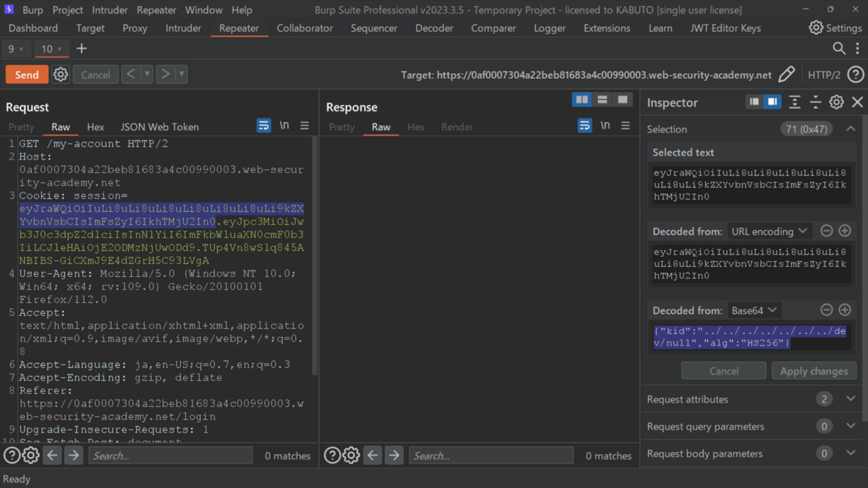The image size is (868, 488).
Task: Click HTTP/2 protocol label
Action: pyautogui.click(x=824, y=75)
